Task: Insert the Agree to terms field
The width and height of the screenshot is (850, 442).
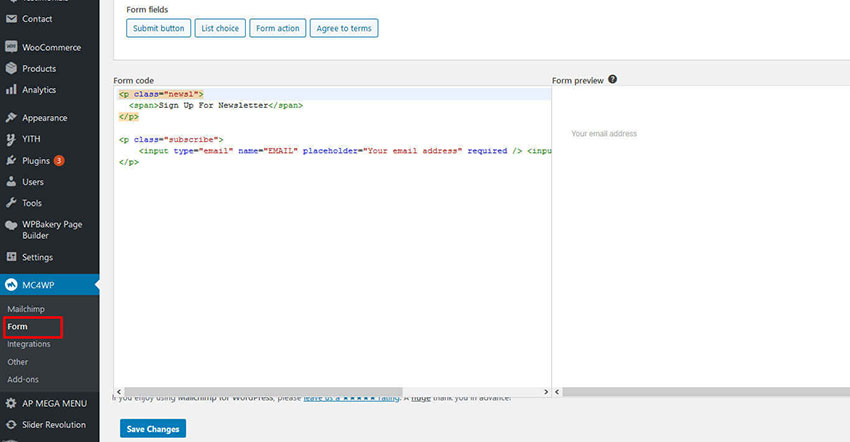Action: click(344, 28)
